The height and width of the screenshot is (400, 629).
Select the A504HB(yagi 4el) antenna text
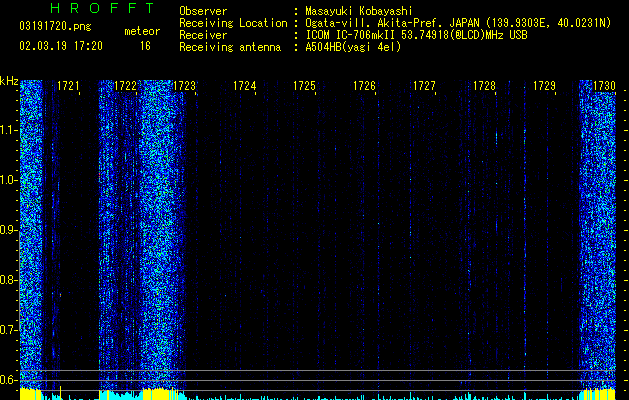point(353,47)
